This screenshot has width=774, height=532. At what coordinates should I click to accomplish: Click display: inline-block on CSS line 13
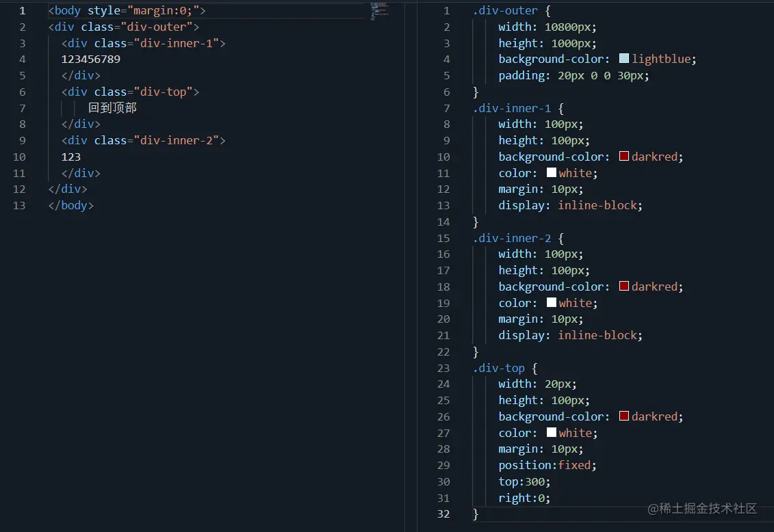click(x=571, y=205)
